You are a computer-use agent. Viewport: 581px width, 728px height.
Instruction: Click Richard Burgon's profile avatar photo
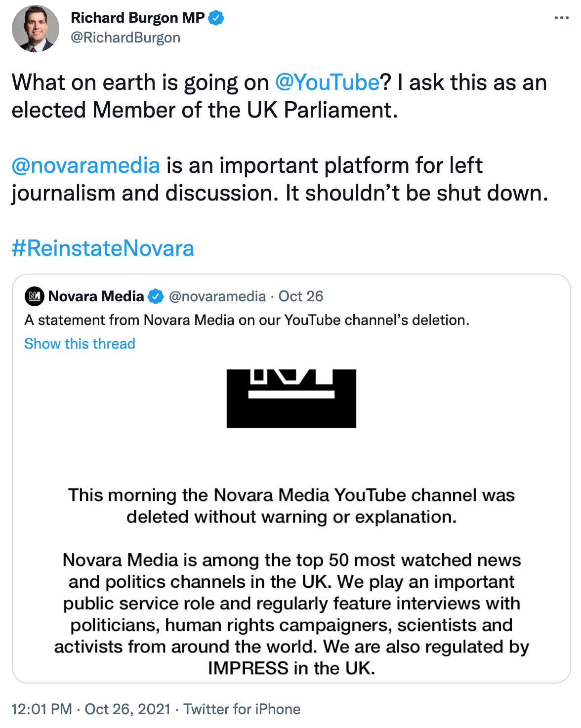pos(35,29)
